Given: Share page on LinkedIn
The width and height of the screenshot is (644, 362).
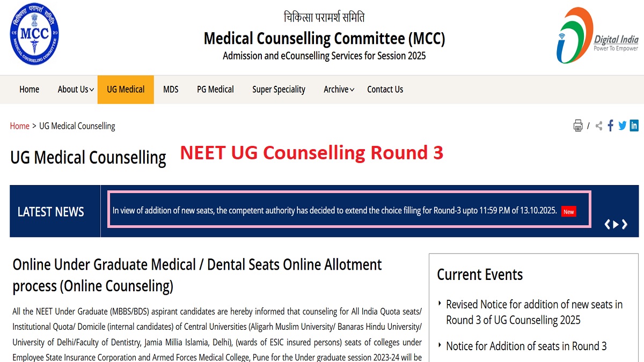Looking at the screenshot, I should [x=634, y=126].
